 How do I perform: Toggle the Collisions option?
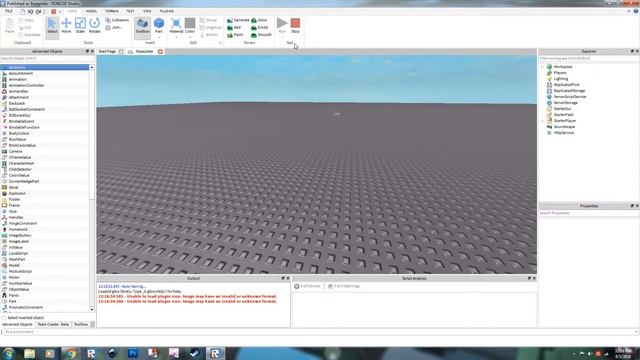point(117,20)
